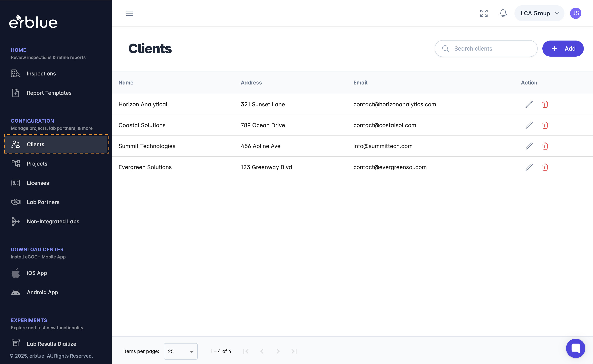
Task: Open the Lab Partners page
Action: (x=43, y=202)
